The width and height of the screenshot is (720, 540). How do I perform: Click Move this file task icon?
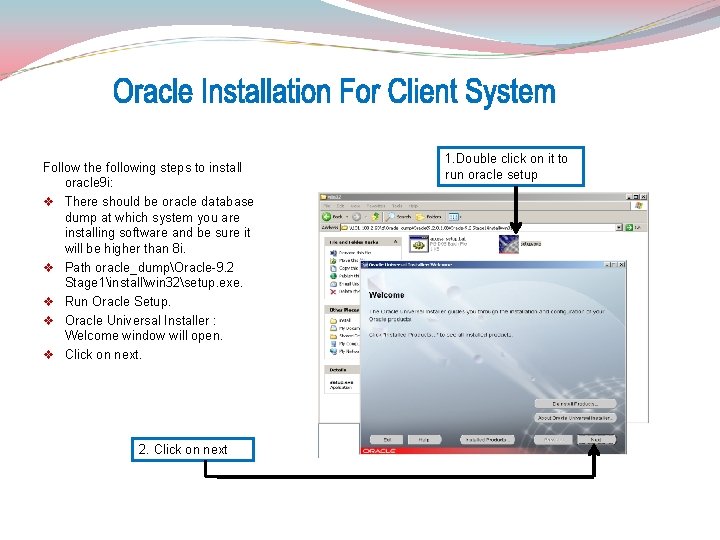point(333,260)
